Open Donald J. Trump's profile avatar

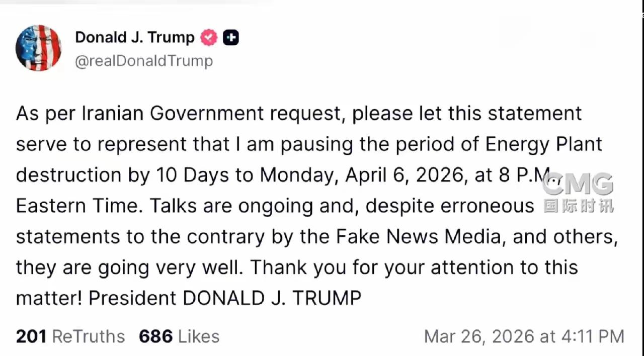tap(38, 48)
